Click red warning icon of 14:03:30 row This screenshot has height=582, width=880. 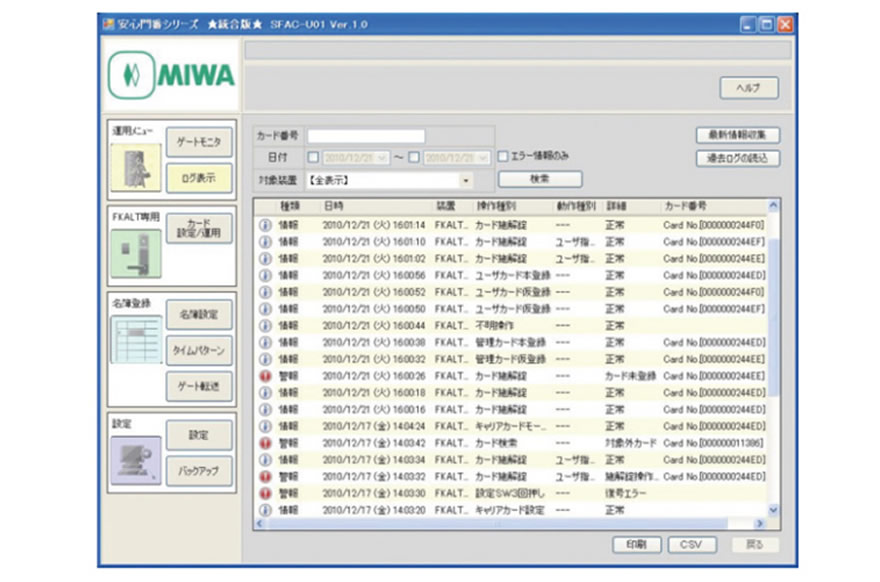(265, 493)
